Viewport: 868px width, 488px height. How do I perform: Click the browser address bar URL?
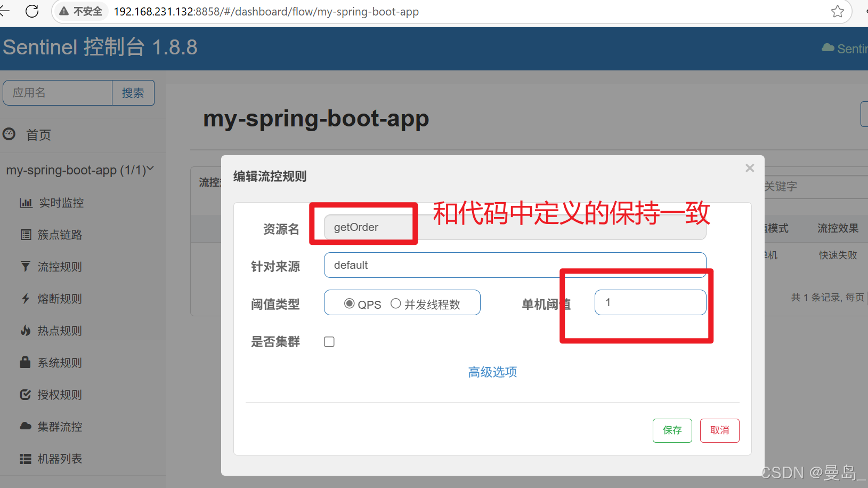pos(266,12)
